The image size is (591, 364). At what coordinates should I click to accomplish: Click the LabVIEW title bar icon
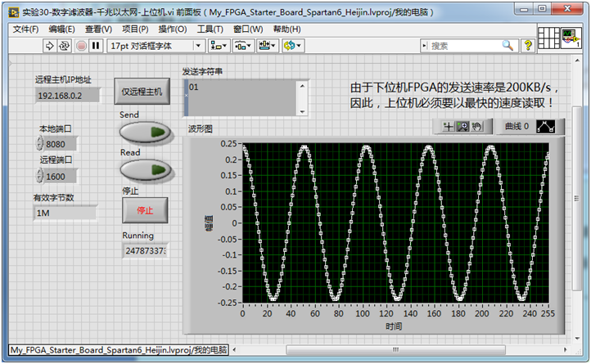14,12
